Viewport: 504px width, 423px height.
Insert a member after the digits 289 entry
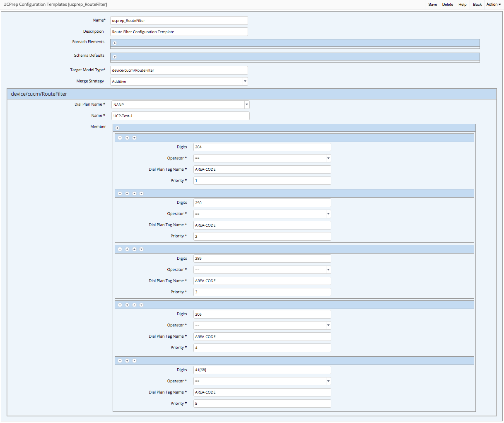tap(127, 249)
